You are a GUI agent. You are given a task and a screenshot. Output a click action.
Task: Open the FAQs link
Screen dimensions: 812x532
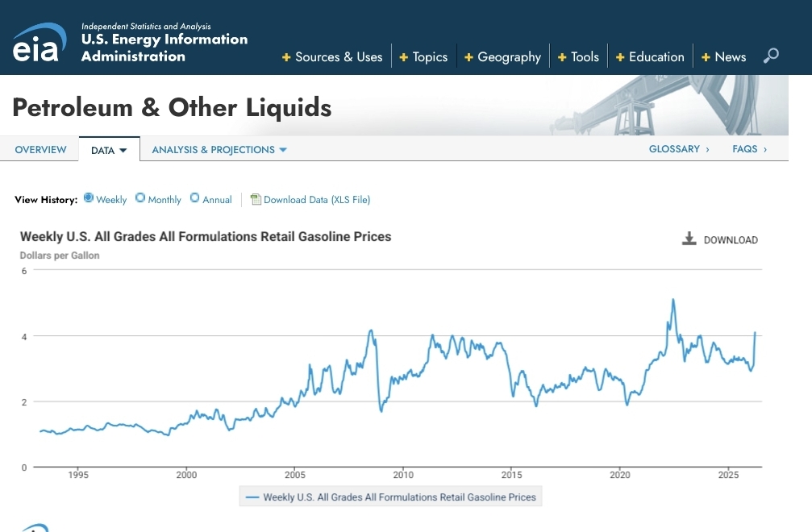749,149
